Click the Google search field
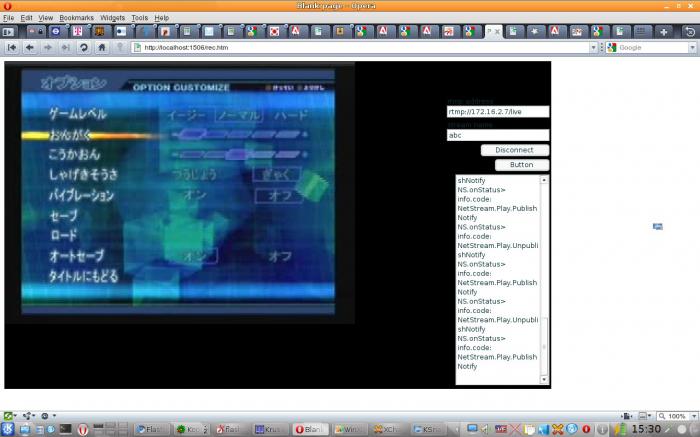The image size is (700, 437). tap(653, 47)
